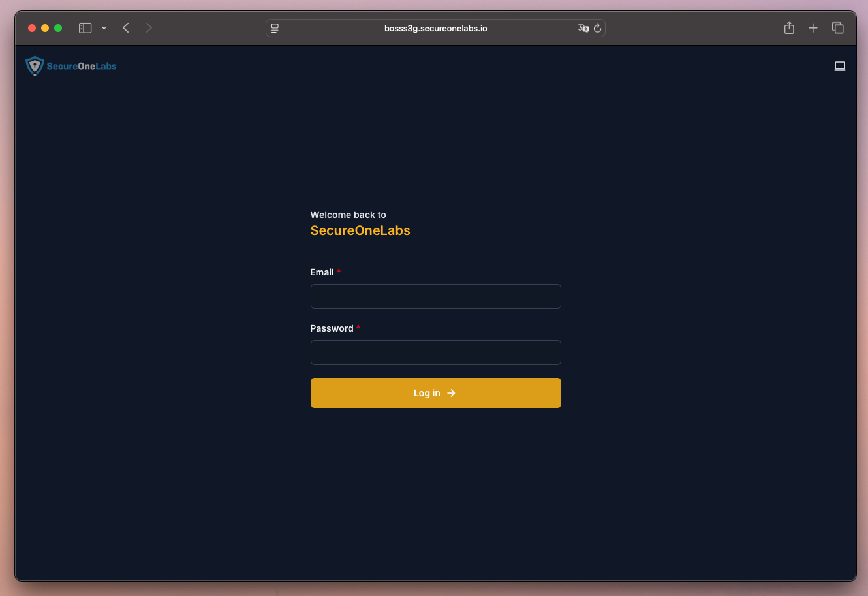
Task: Open the Tab Overview icon
Action: click(837, 28)
